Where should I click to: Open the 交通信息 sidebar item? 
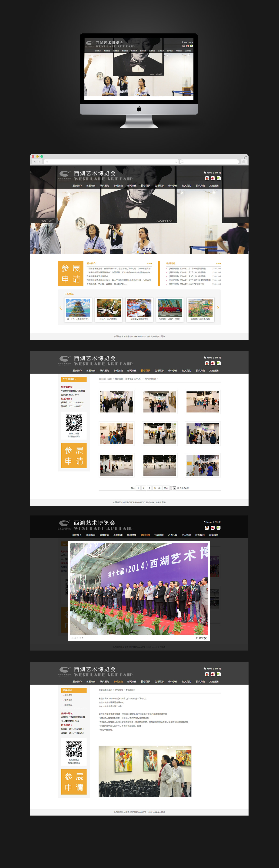pyautogui.click(x=69, y=700)
